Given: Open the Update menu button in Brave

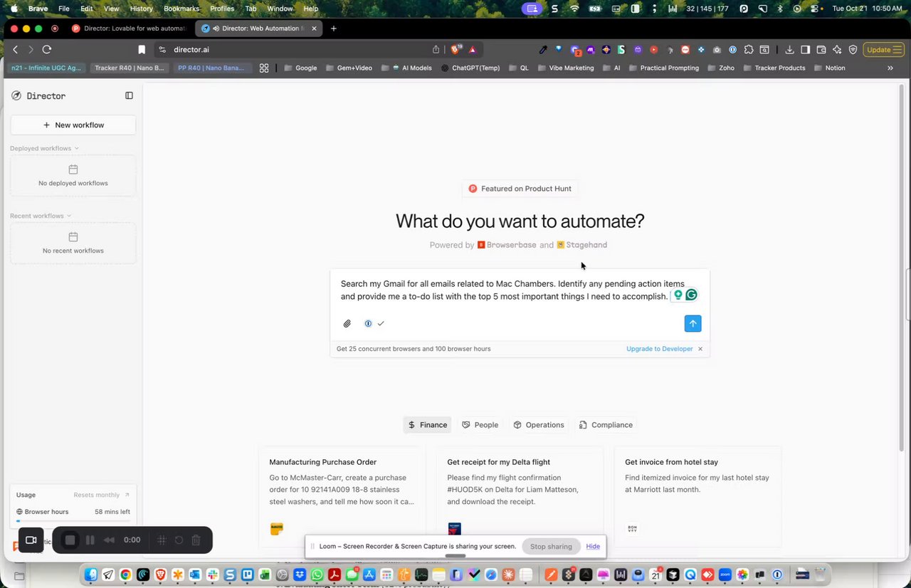Looking at the screenshot, I should (883, 49).
